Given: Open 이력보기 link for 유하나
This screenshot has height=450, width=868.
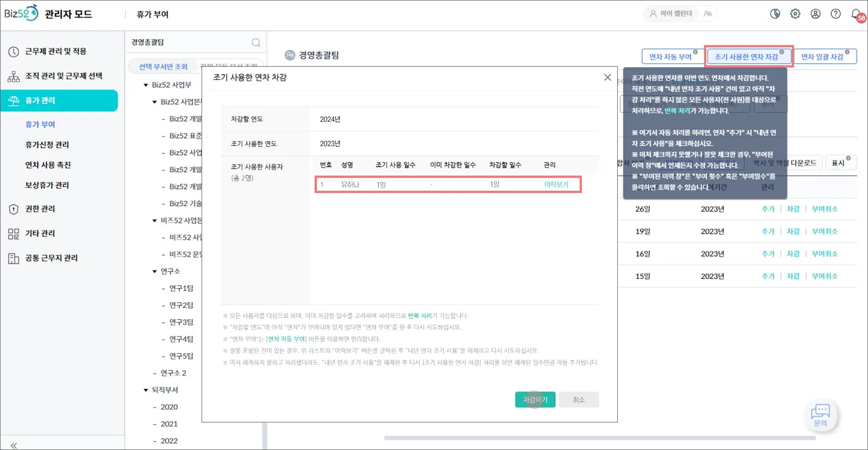Looking at the screenshot, I should click(556, 185).
